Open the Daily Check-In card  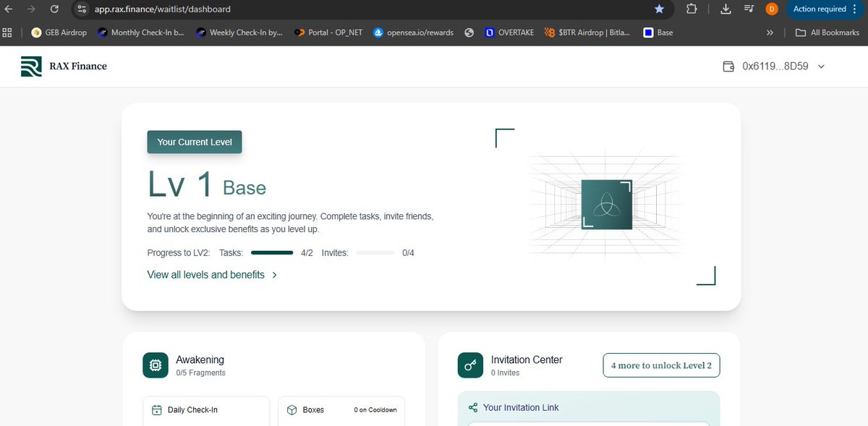(x=206, y=411)
